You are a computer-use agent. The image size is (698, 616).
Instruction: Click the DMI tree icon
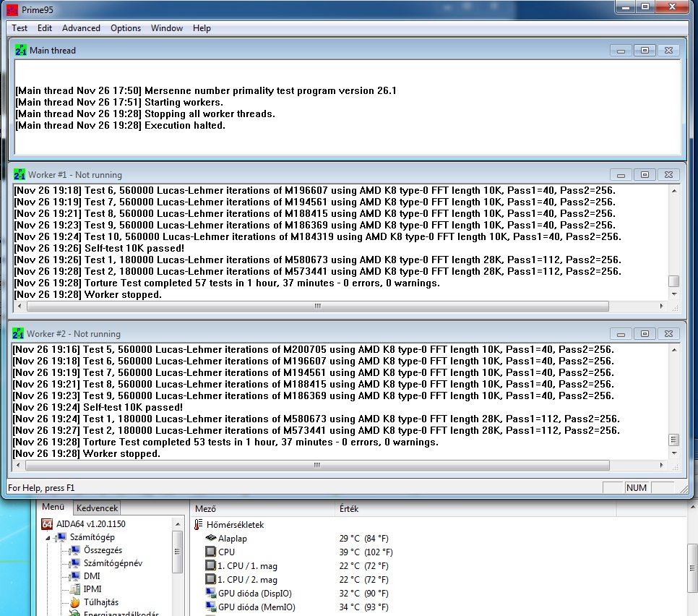[76, 576]
